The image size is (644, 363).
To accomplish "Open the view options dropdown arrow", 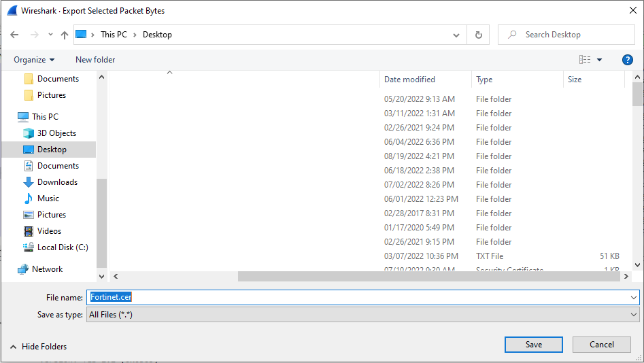I will (x=599, y=60).
